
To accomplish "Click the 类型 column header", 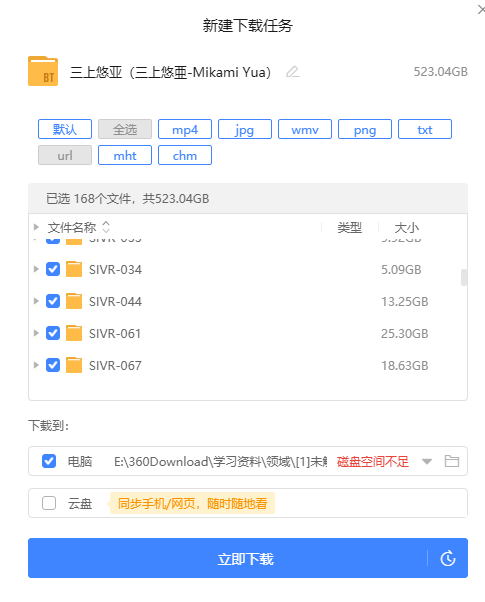I will 349,227.
